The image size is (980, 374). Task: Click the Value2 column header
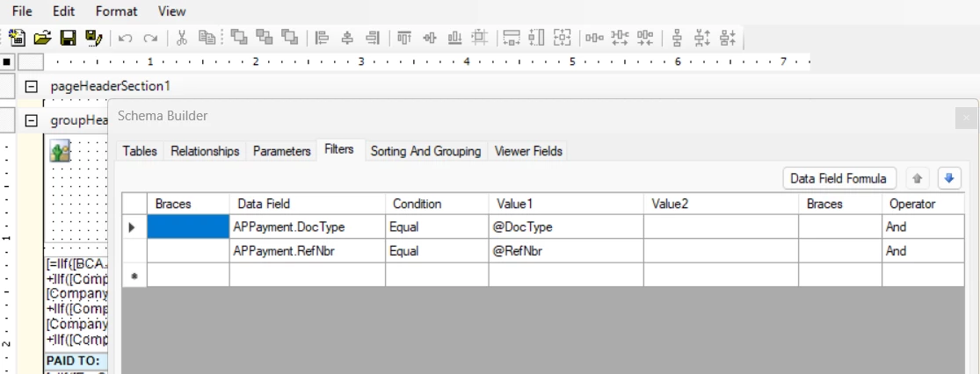722,205
